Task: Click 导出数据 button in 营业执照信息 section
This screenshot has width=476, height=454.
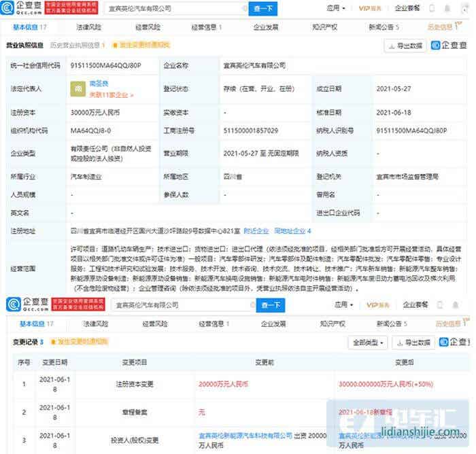Action: 405,46
